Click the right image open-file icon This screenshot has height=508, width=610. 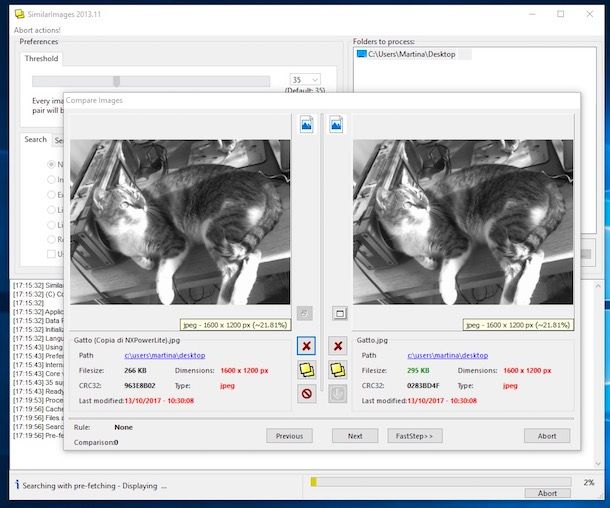pyautogui.click(x=338, y=125)
